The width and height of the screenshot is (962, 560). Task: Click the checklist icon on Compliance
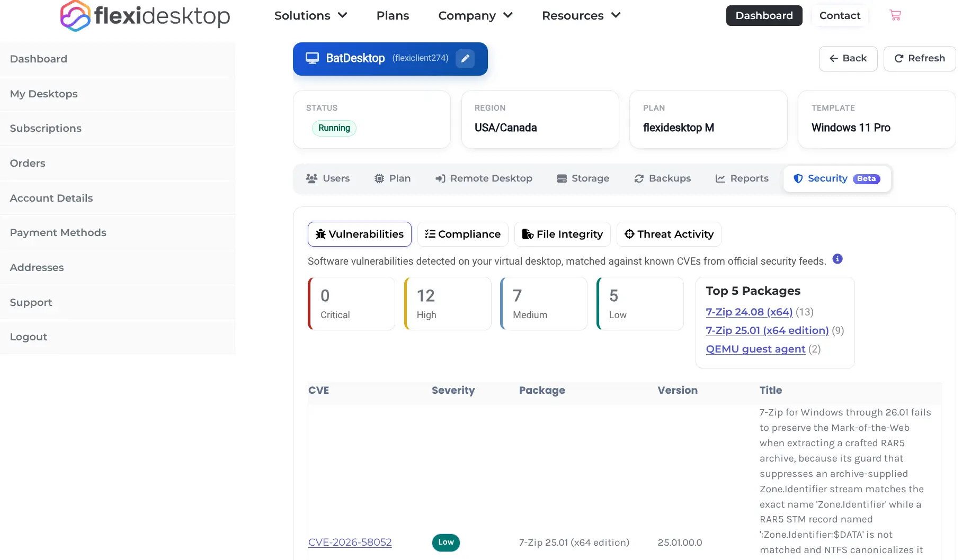click(x=430, y=234)
